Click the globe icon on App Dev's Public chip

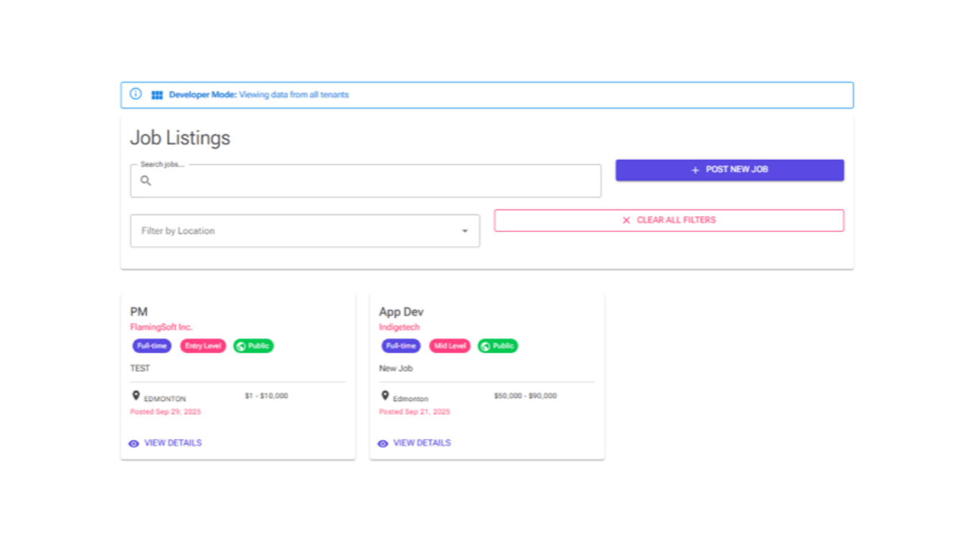486,347
